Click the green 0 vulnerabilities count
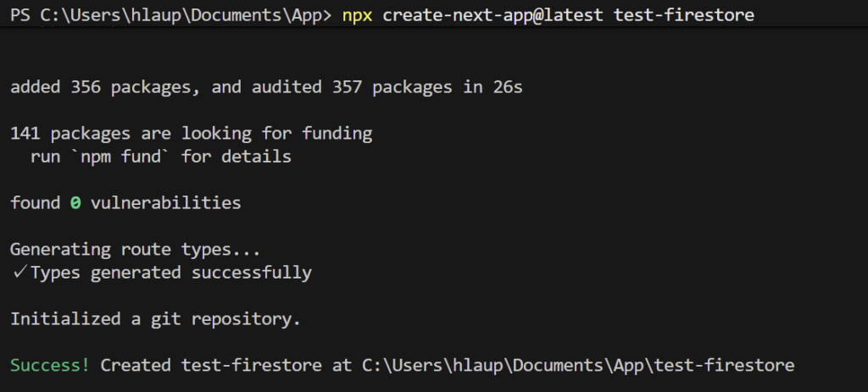 click(75, 203)
